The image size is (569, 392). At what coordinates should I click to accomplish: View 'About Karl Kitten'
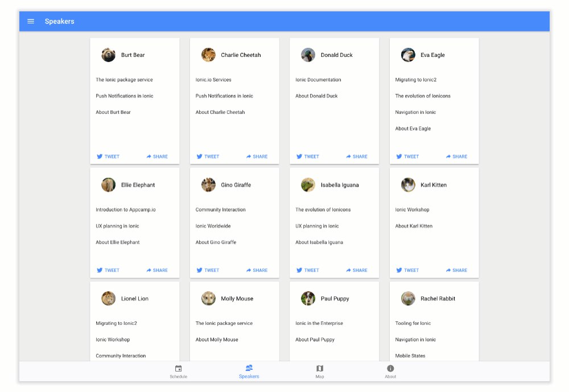pos(414,226)
